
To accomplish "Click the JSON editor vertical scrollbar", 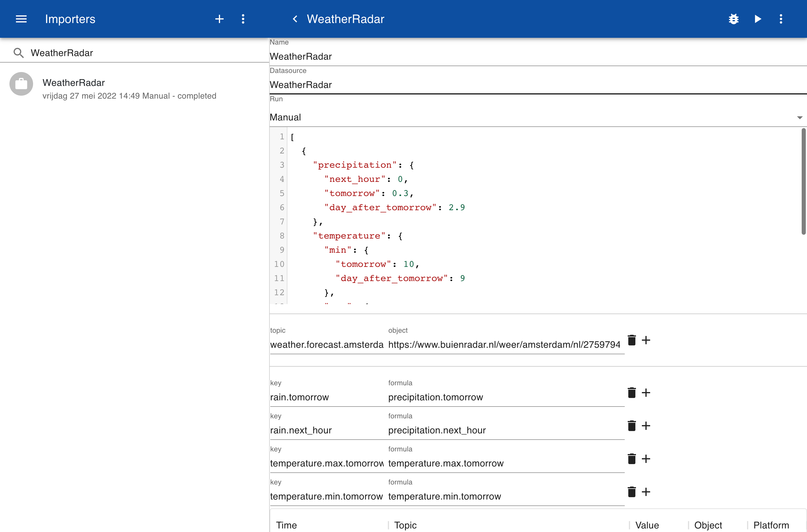I will pos(803,182).
